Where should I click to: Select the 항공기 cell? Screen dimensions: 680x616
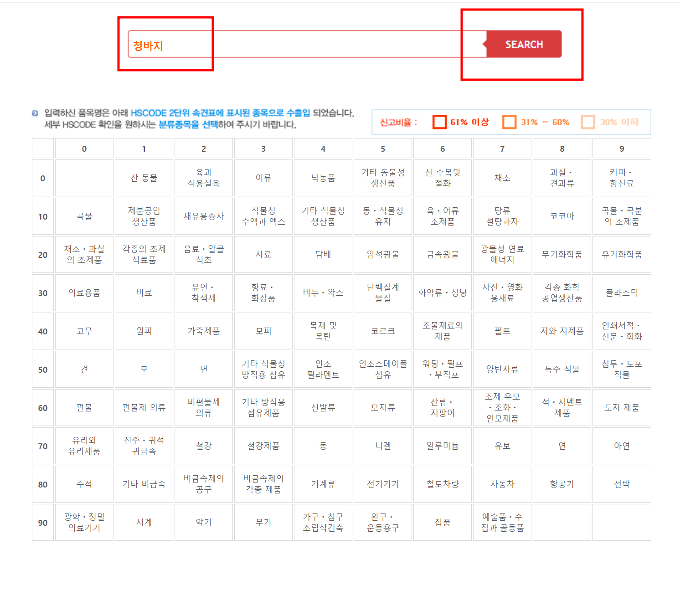(562, 484)
